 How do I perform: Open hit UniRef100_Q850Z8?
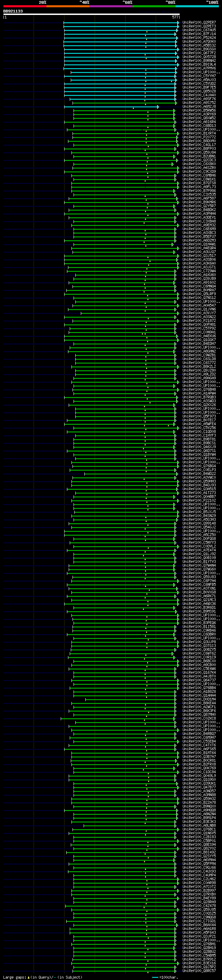(x=199, y=91)
